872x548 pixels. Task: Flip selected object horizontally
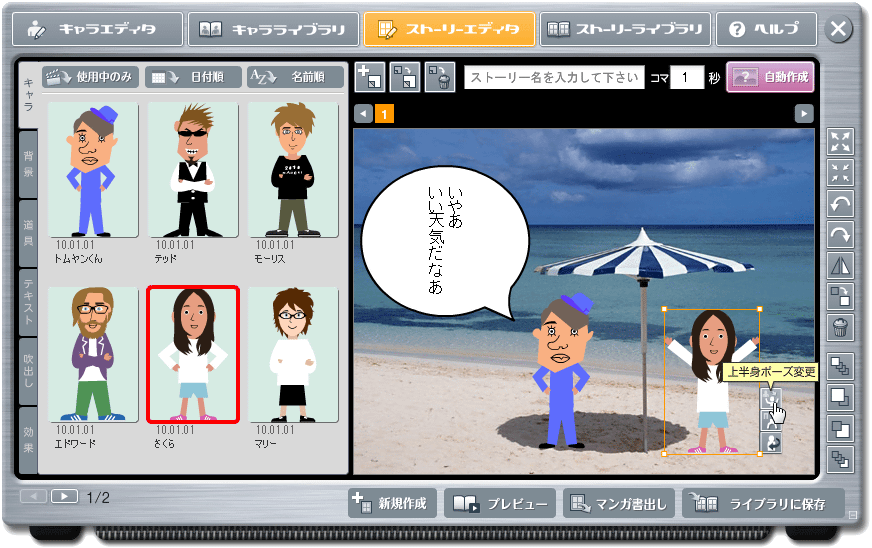point(840,266)
